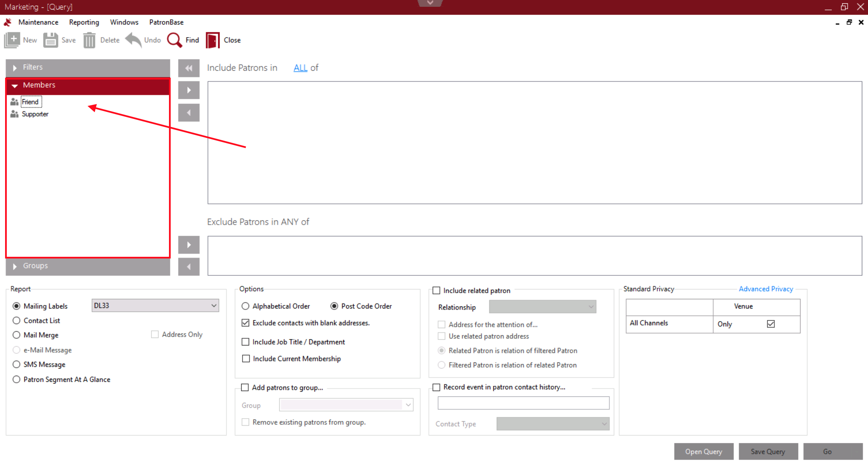
Task: Toggle Venue Only privacy checkbox
Action: tap(771, 324)
